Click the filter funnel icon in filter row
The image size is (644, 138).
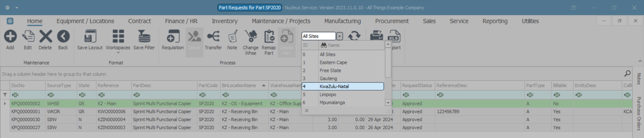point(5,95)
